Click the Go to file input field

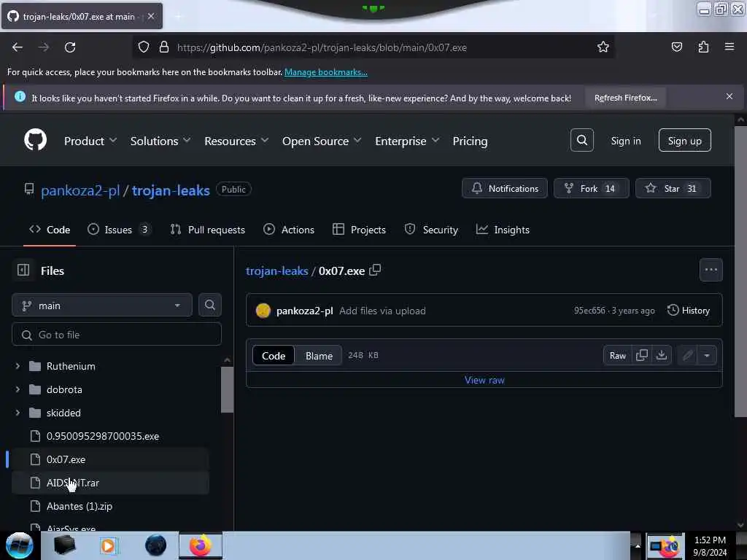pos(116,335)
